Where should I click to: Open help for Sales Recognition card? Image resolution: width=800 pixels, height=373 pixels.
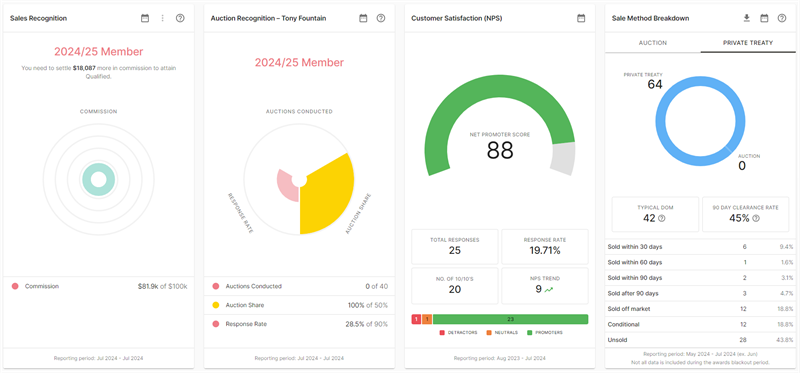pyautogui.click(x=180, y=18)
